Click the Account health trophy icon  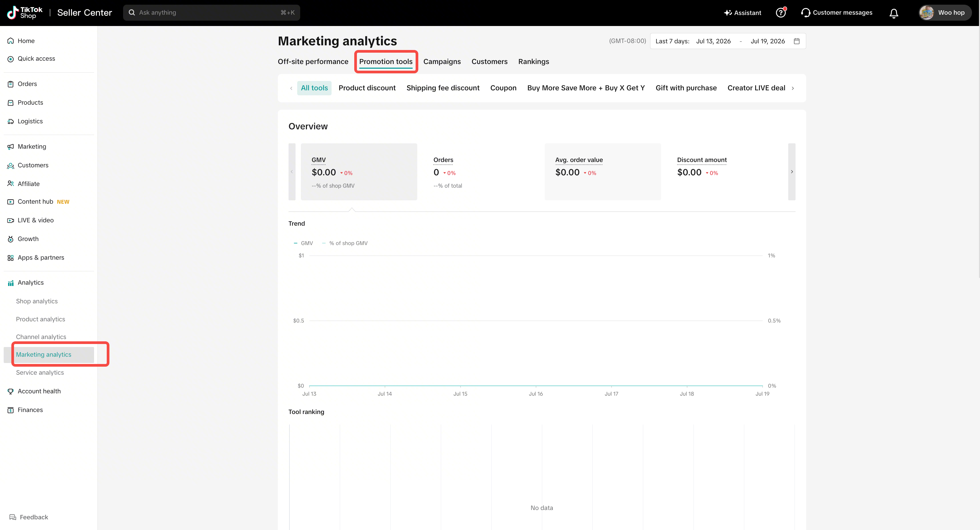(11, 391)
